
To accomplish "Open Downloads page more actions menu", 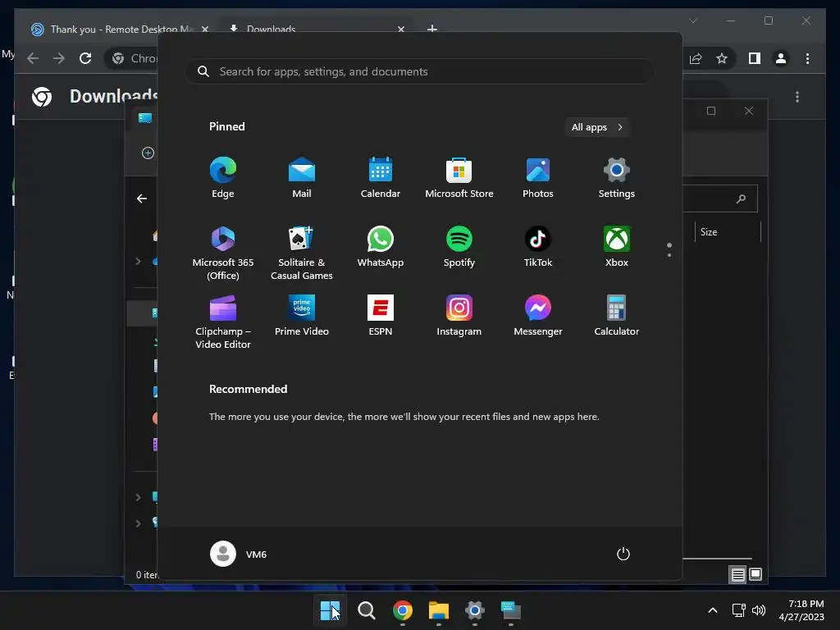I will click(797, 97).
